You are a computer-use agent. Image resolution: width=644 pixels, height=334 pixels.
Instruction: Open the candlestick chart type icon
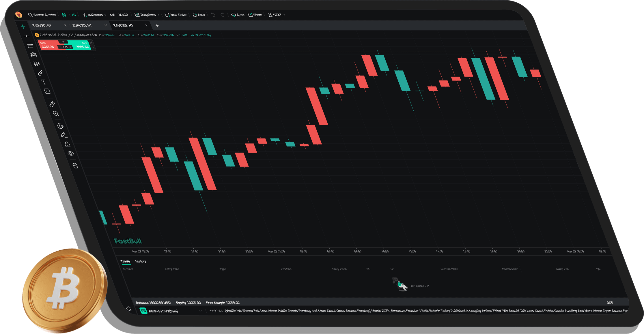[64, 15]
